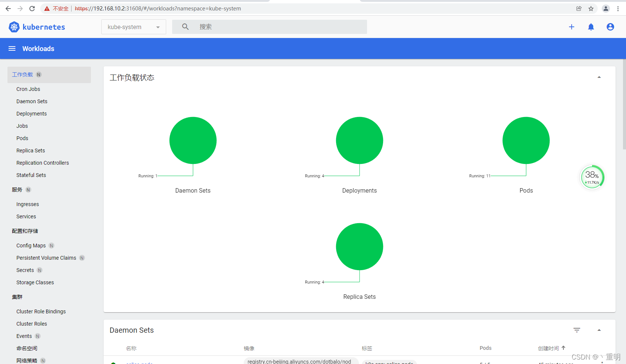The height and width of the screenshot is (364, 626).
Task: Open the kube-system namespace dropdown
Action: click(x=134, y=27)
